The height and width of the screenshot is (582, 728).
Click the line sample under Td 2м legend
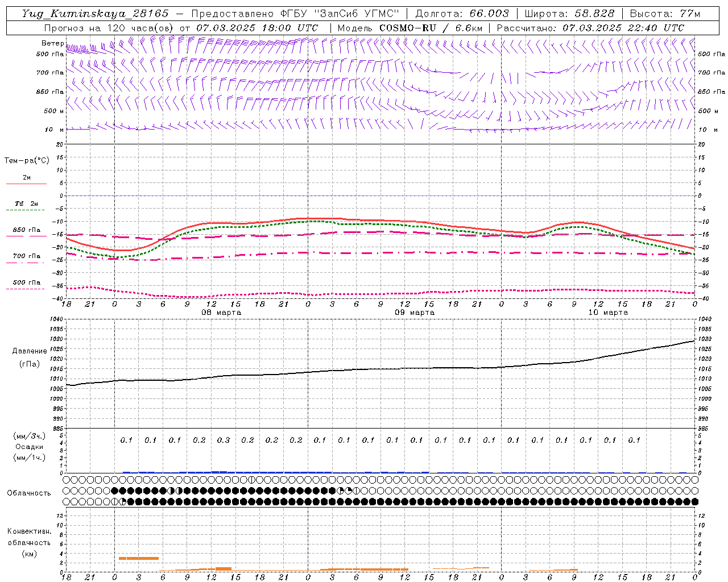click(x=26, y=210)
